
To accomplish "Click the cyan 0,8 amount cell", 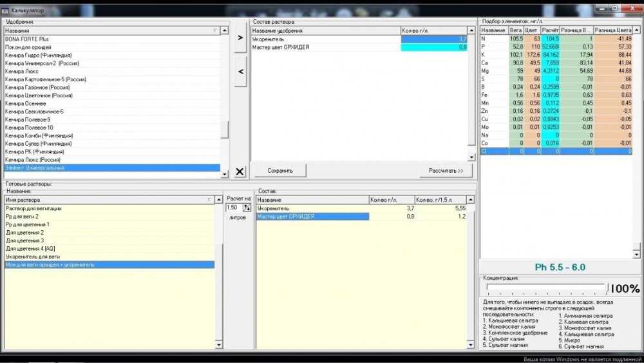I will point(434,47).
